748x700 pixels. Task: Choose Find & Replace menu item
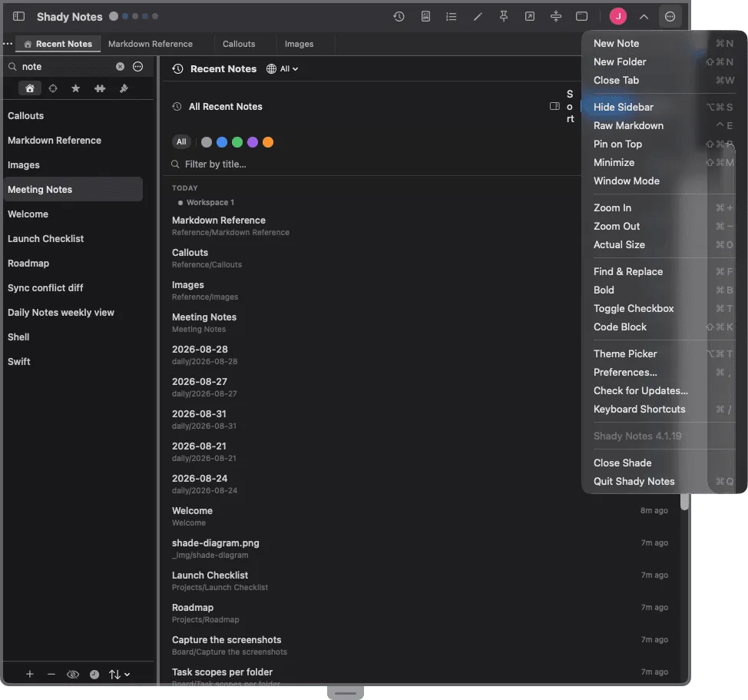click(x=663, y=271)
